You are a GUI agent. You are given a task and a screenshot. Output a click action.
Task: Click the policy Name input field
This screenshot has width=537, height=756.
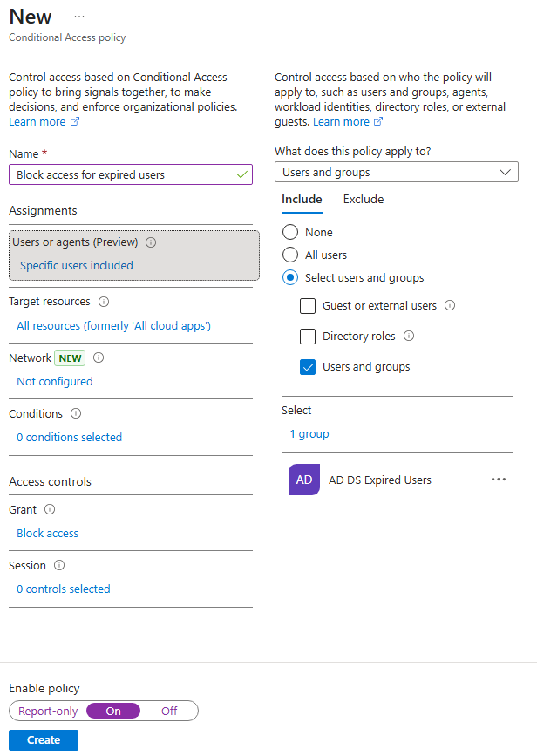click(130, 174)
